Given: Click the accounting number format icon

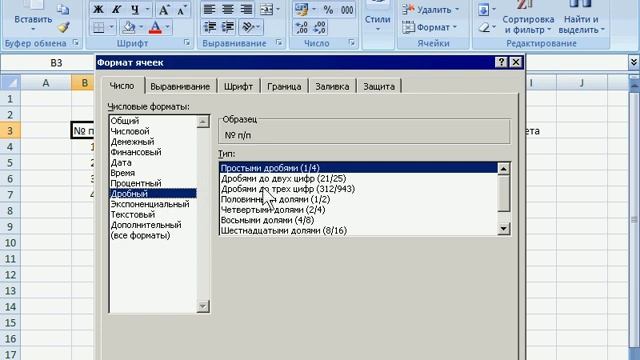Looking at the screenshot, I should tap(302, 9).
